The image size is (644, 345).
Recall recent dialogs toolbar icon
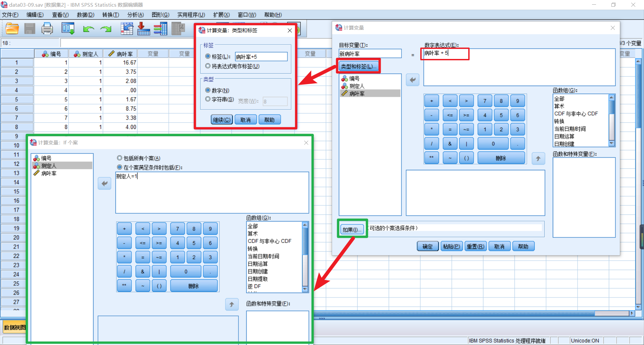(x=68, y=29)
